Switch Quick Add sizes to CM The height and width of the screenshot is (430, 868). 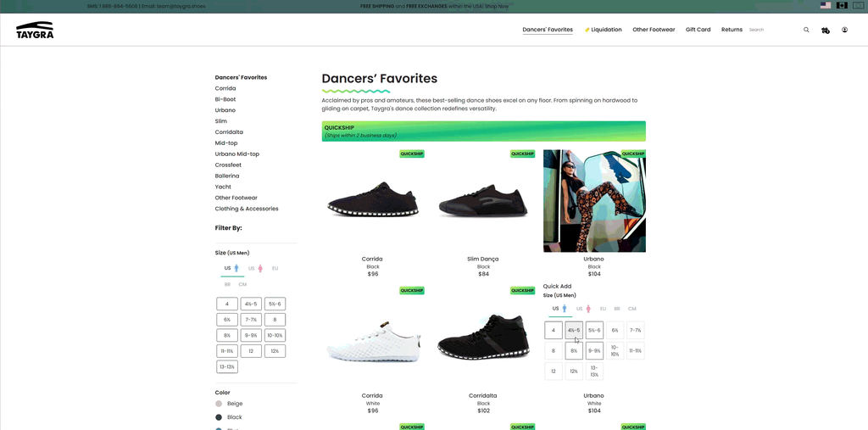(x=632, y=309)
